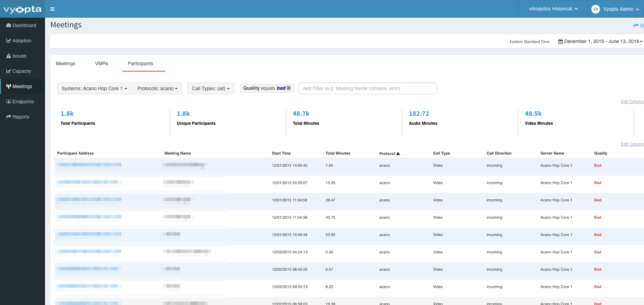Click Bad quality in the 1.65 minutes row

coord(598,165)
